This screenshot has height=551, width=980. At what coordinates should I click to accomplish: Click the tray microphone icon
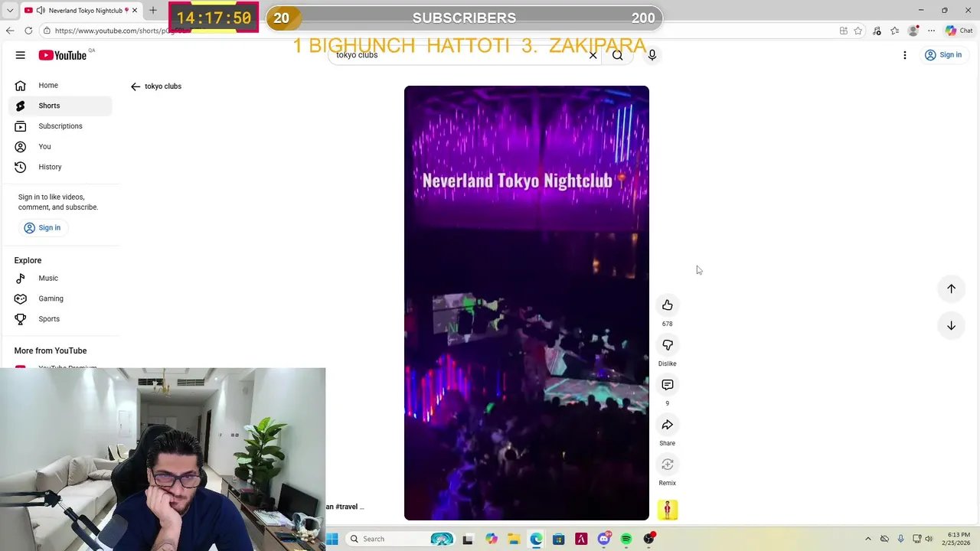click(900, 539)
